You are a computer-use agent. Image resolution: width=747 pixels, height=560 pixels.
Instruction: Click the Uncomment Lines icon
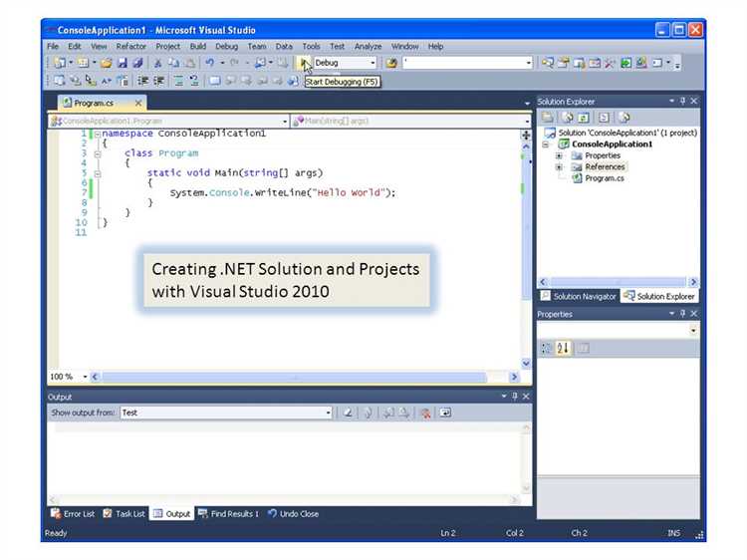[194, 81]
